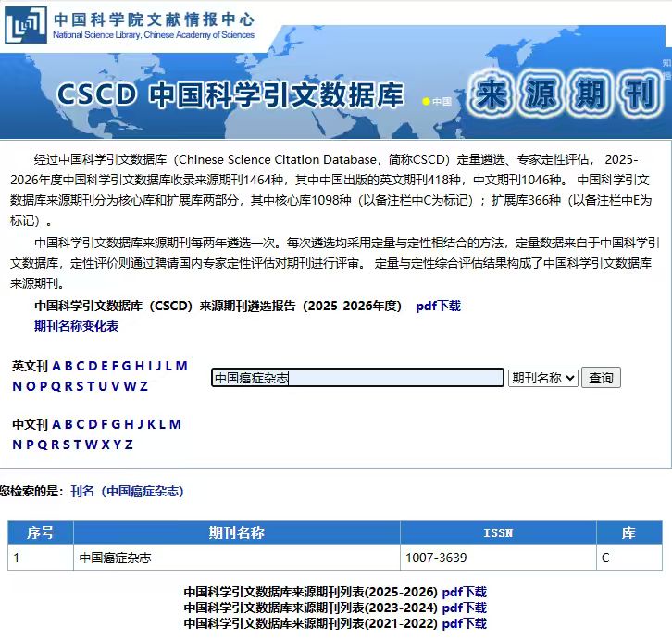
Task: Select letter K in the 中文刊 index
Action: (x=152, y=424)
